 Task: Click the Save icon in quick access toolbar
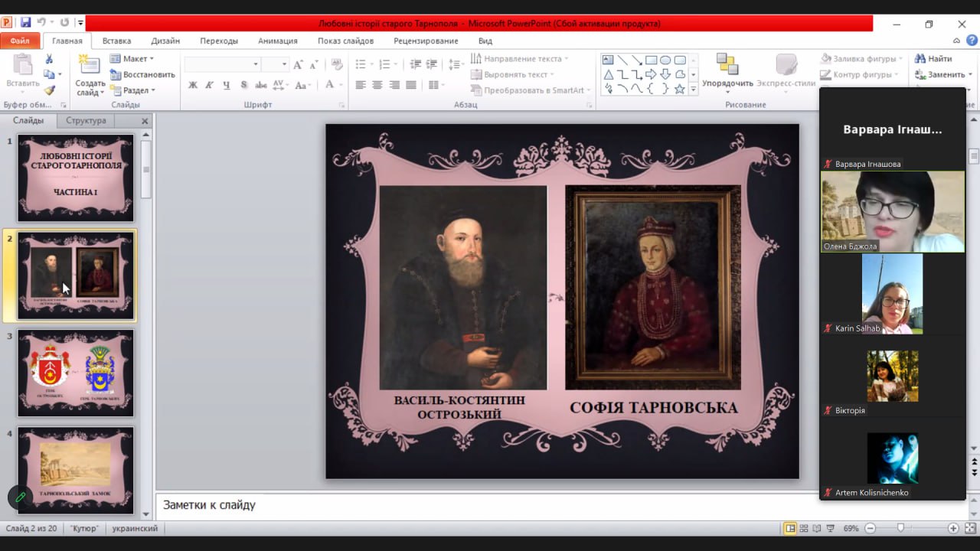26,23
